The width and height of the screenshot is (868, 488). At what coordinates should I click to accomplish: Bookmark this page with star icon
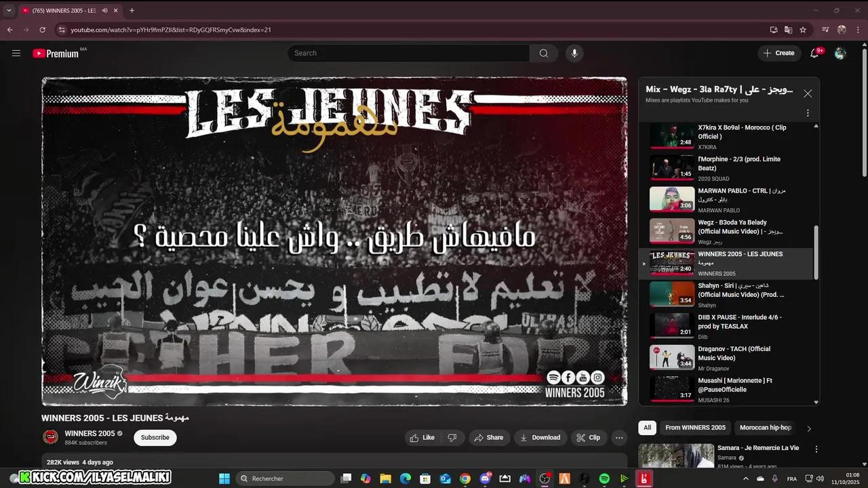click(803, 30)
